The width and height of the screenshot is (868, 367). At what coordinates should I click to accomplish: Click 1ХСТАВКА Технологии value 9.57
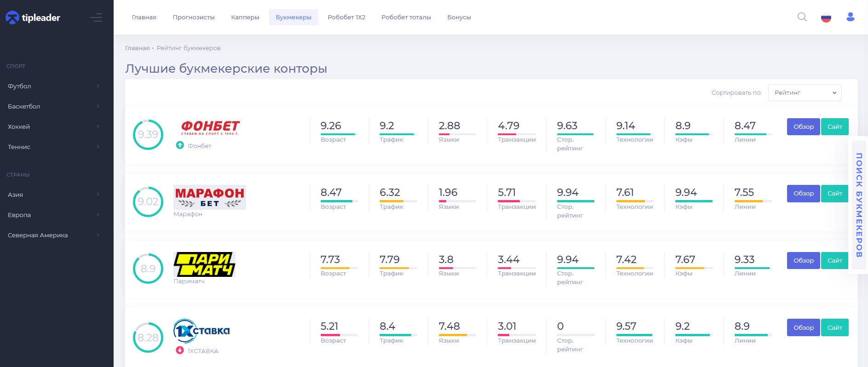click(627, 326)
